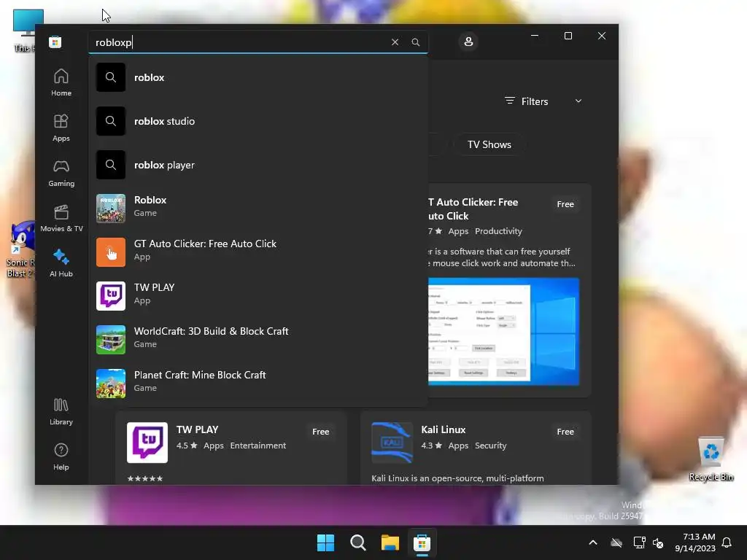Viewport: 747px width, 560px height.
Task: Open Help in the sidebar
Action: 61,456
